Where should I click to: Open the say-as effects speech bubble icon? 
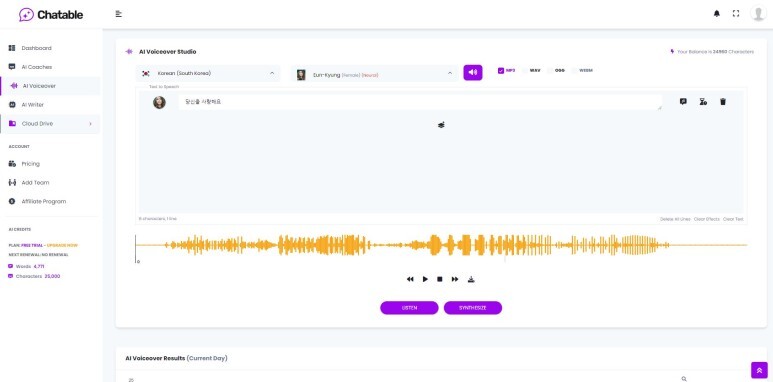coord(683,102)
